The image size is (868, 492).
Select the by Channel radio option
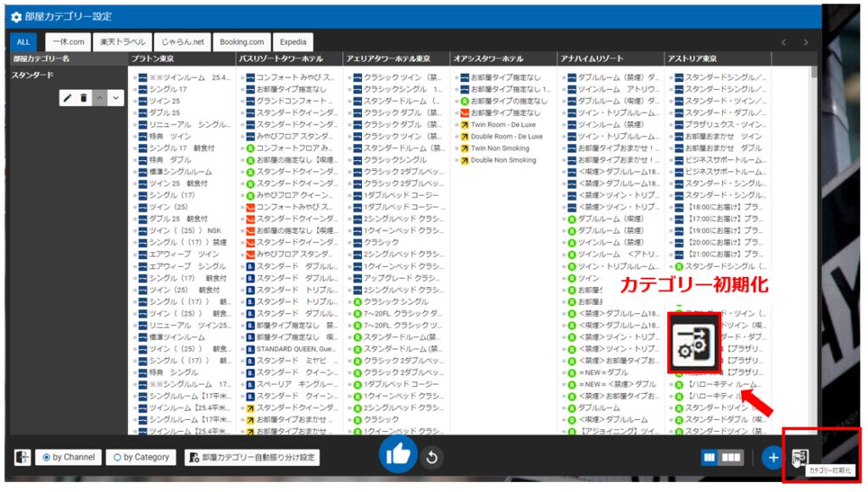coord(70,457)
